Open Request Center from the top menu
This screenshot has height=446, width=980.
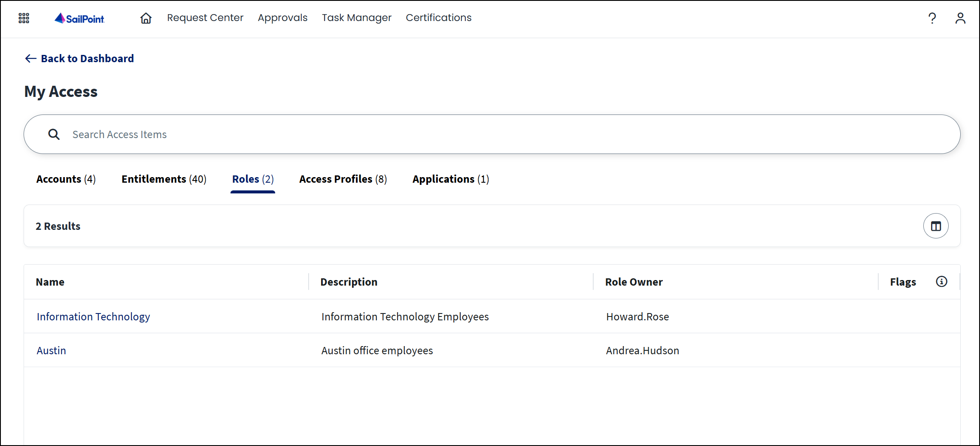205,18
